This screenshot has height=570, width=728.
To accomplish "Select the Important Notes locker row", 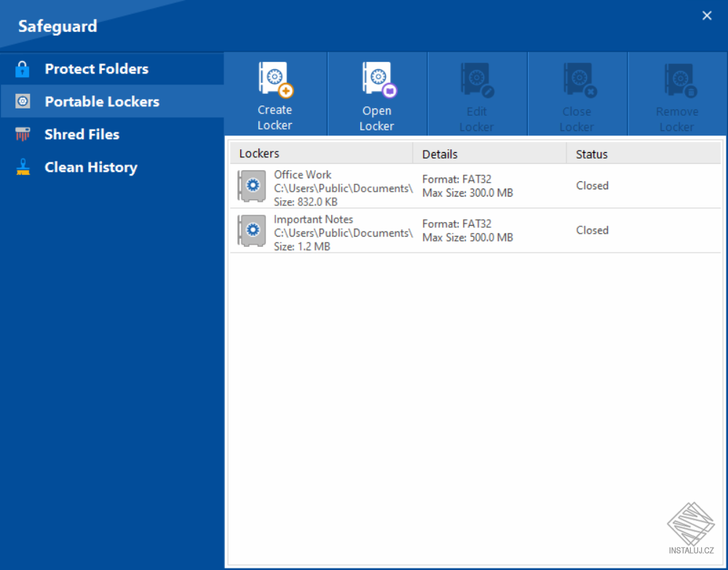I will 437,231.
